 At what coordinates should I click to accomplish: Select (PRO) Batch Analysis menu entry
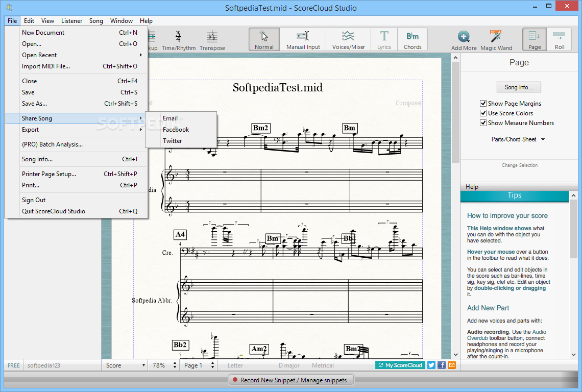point(77,144)
